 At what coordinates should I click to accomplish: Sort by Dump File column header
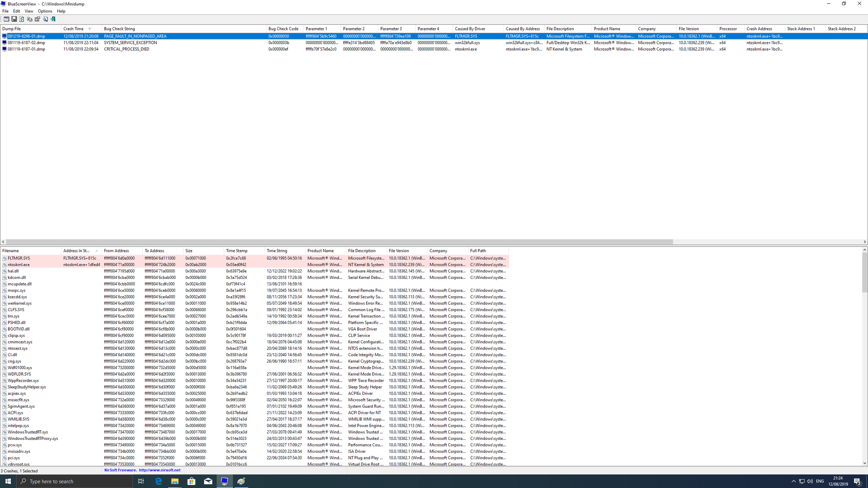(30, 29)
